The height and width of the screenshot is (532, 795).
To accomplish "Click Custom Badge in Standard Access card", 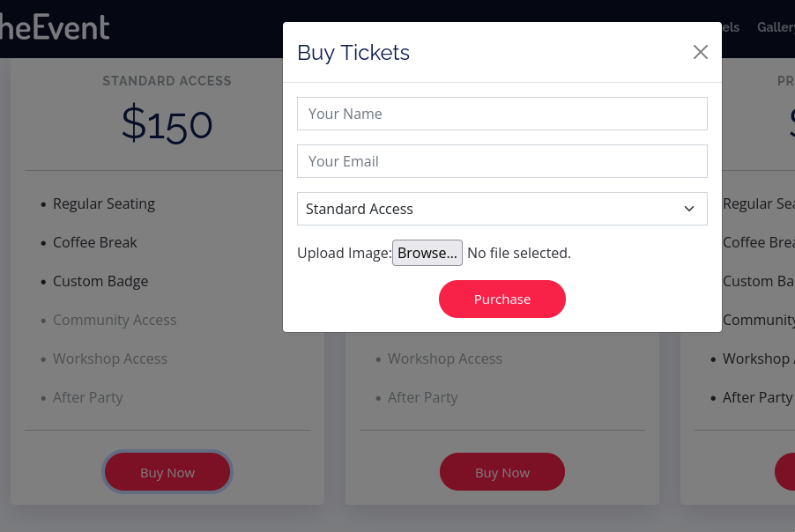I will tap(100, 281).
